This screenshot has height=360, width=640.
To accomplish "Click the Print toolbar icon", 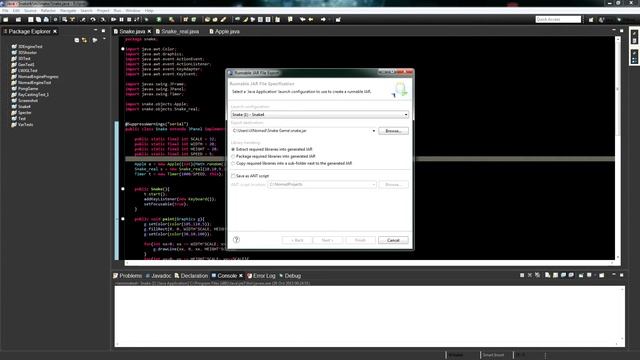I will pyautogui.click(x=46, y=19).
